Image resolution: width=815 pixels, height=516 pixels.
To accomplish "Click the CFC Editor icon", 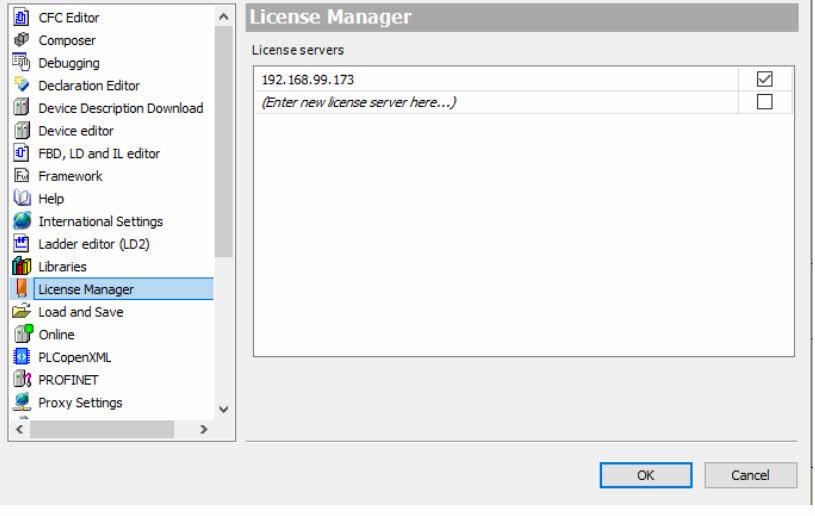I will [21, 17].
